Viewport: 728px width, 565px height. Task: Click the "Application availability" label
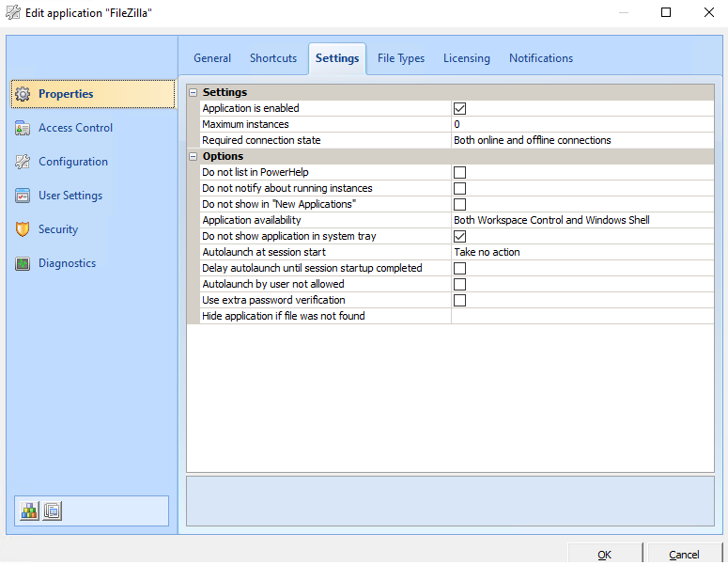coord(251,220)
